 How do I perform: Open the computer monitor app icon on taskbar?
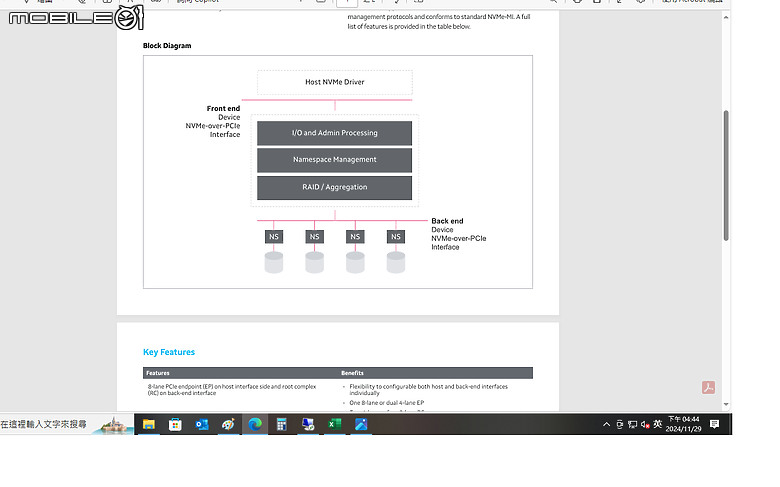(308, 424)
